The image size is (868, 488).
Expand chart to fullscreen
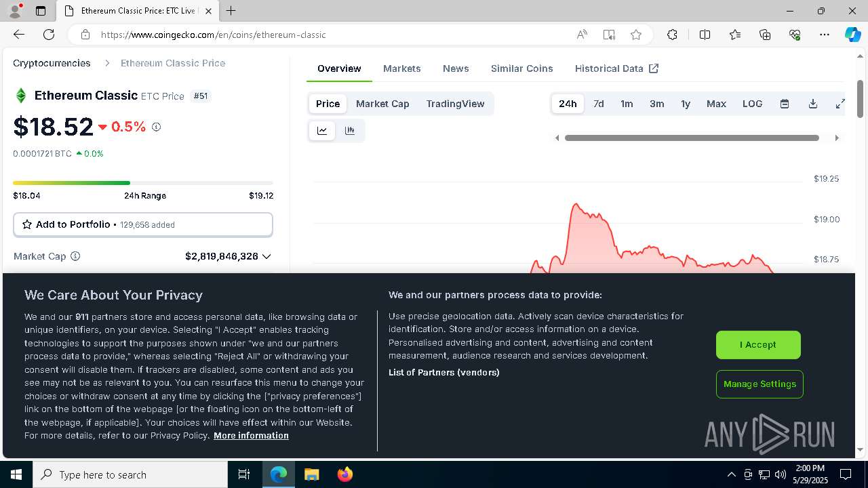[840, 104]
